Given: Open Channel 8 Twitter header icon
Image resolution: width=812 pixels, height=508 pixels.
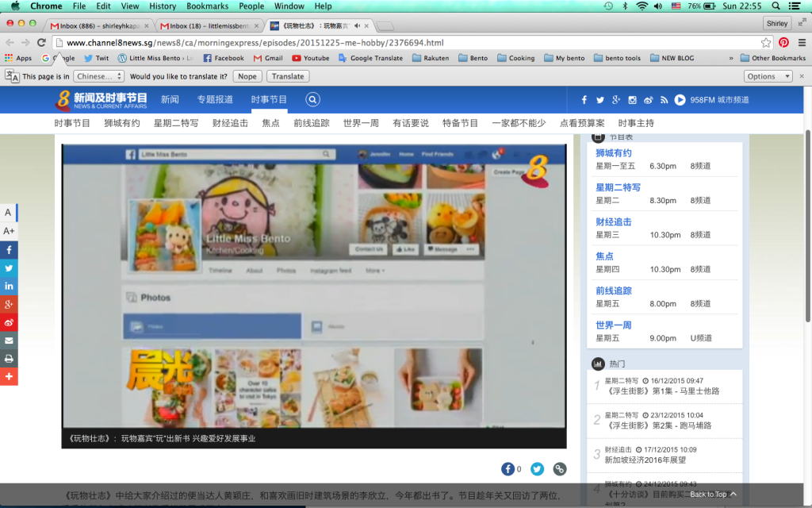Looking at the screenshot, I should point(599,100).
